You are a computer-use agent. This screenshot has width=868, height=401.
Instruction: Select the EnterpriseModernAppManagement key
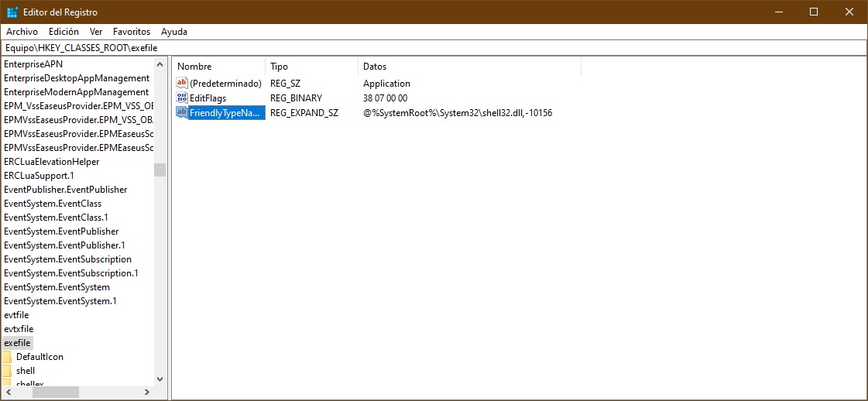pos(76,92)
